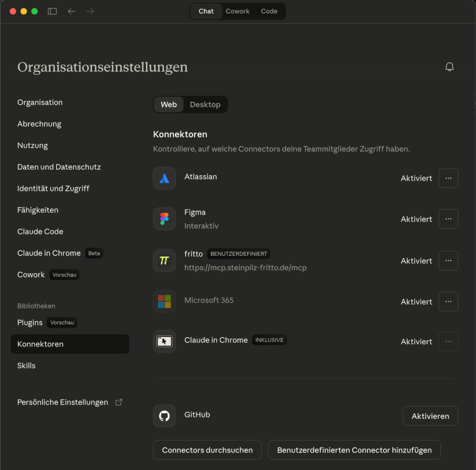Switch to the Code tab
476x470 pixels.
[269, 11]
